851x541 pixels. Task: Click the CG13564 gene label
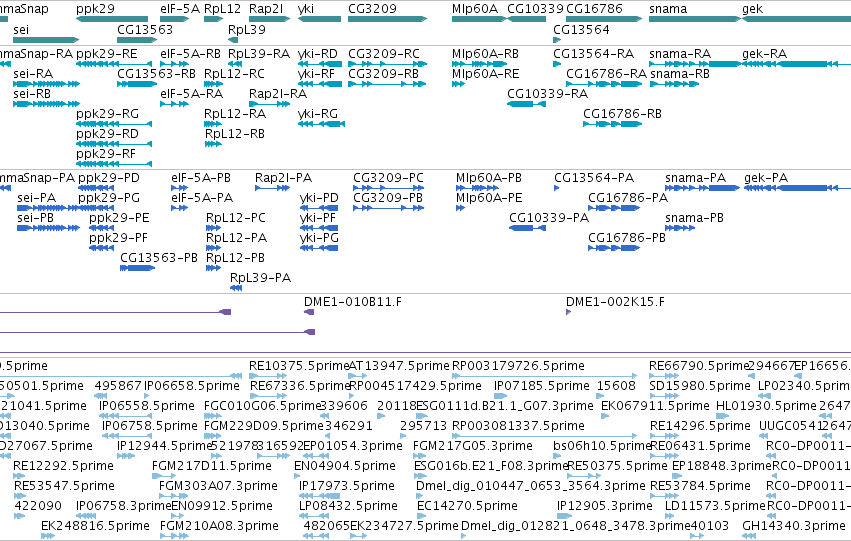[581, 29]
